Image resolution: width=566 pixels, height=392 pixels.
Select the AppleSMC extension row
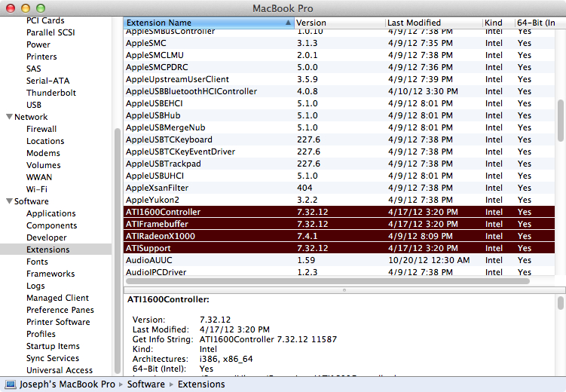click(339, 43)
